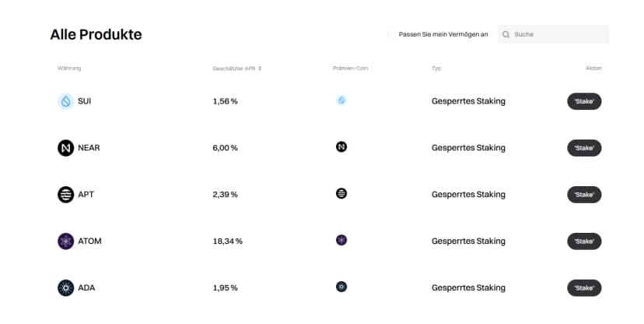The image size is (644, 324).
Task: Stake SUI with its Stake button
Action: click(x=584, y=101)
